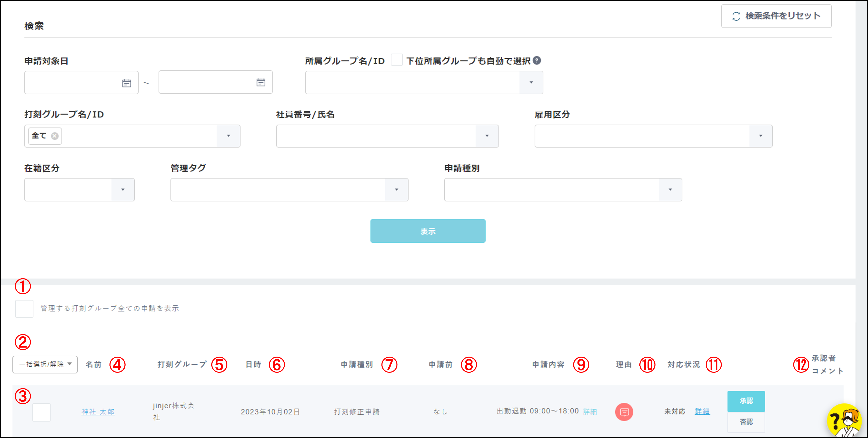
Task: Open the 在籍区分 dropdown
Action: 123,189
